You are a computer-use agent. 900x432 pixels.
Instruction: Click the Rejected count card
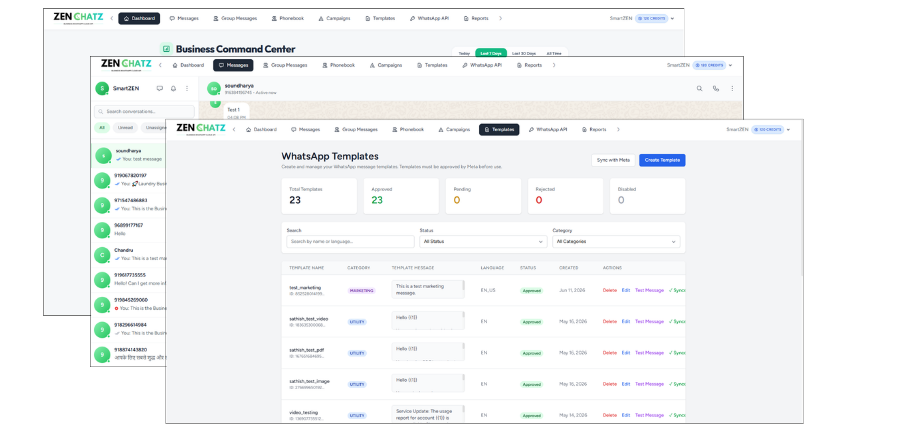click(x=565, y=196)
